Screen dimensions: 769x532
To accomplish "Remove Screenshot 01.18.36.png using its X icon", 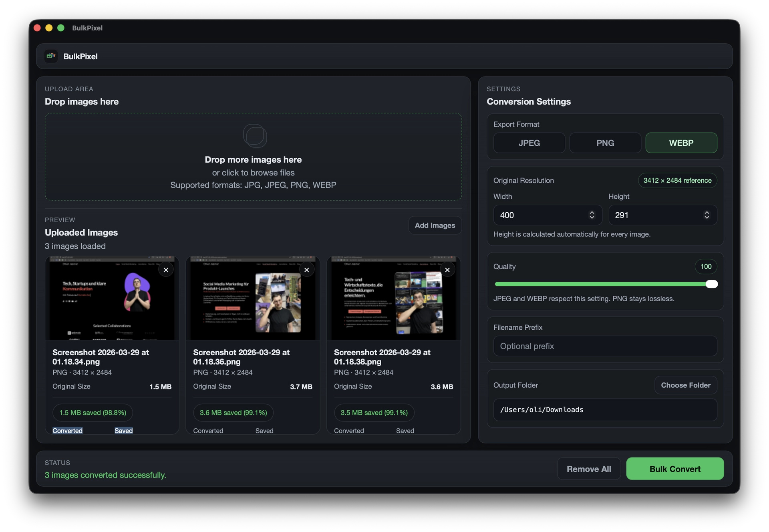I will click(x=307, y=270).
